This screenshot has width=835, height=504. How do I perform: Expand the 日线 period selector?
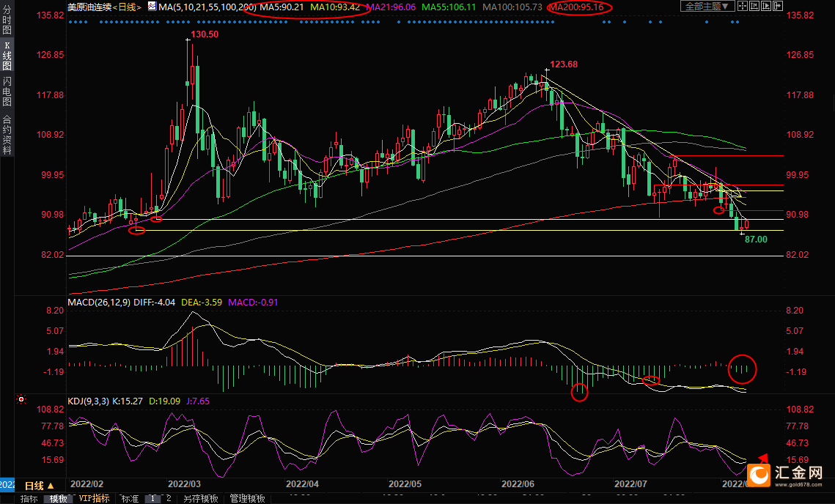[39, 486]
